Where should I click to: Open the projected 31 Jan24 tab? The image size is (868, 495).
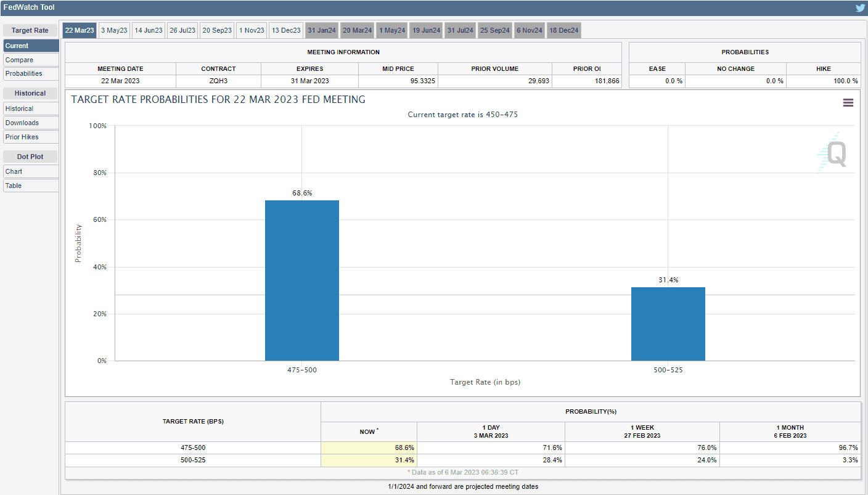point(321,30)
